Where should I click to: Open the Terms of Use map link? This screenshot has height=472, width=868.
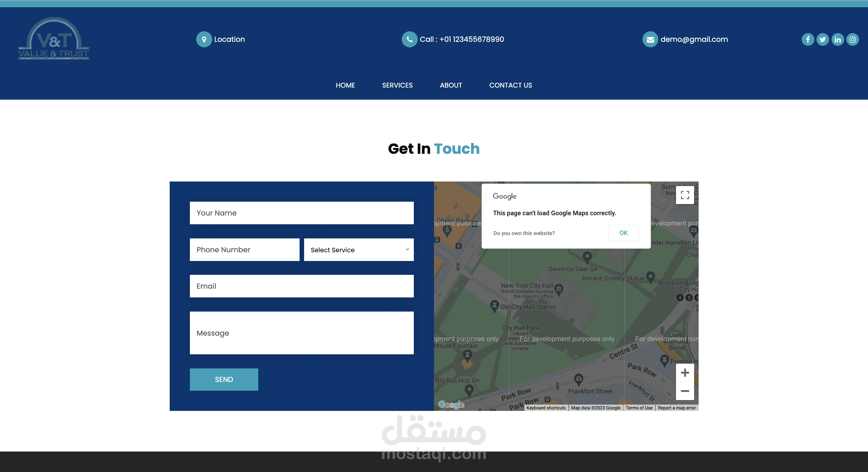pos(639,408)
